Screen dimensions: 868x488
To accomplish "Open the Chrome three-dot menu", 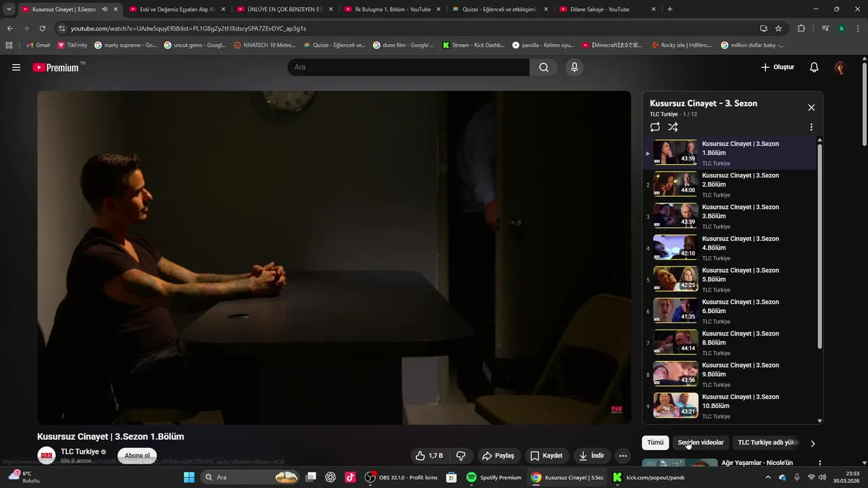I will [858, 28].
